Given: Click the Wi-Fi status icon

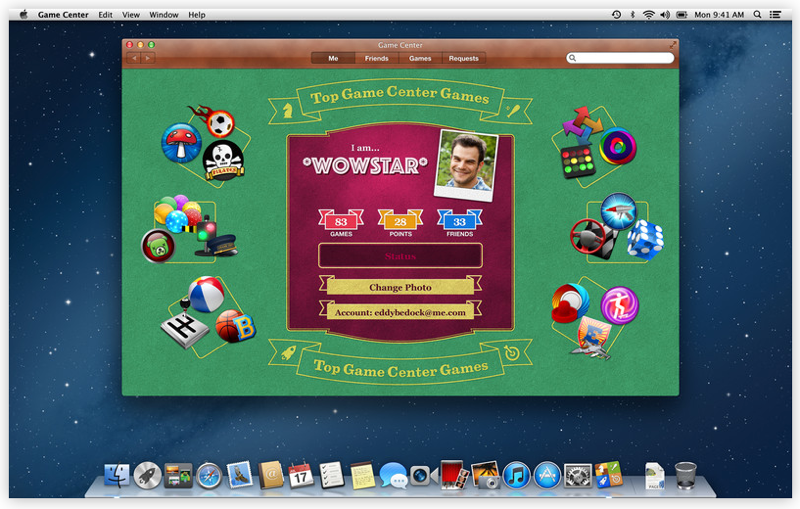Looking at the screenshot, I should tap(648, 15).
